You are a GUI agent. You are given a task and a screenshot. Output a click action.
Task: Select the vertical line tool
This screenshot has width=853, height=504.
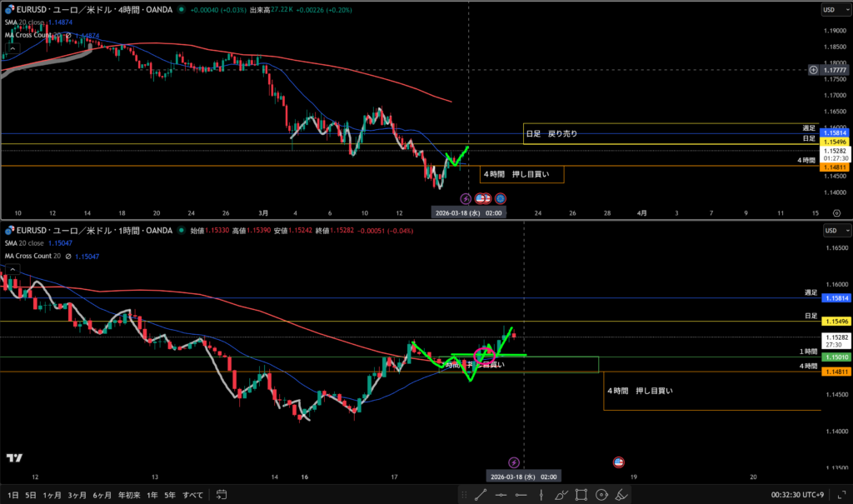pos(541,495)
